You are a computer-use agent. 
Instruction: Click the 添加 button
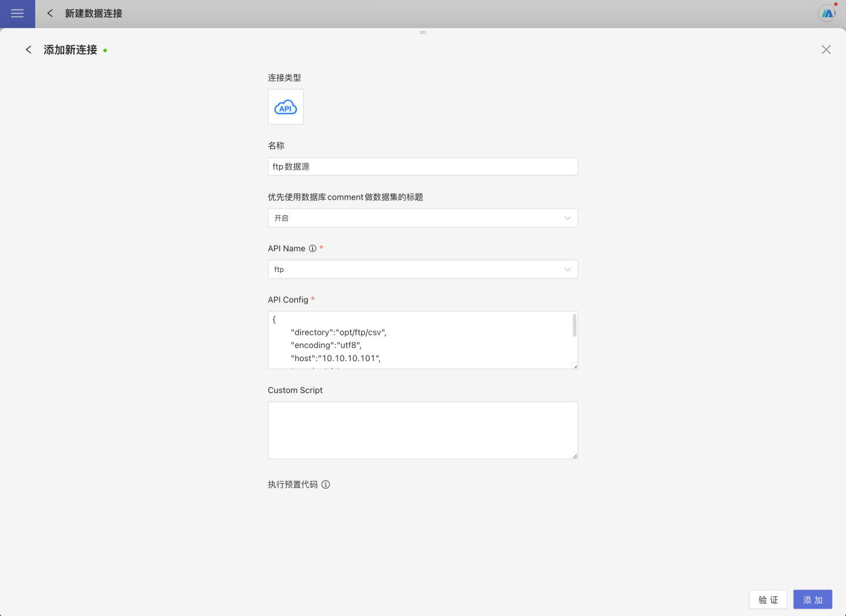coord(813,600)
